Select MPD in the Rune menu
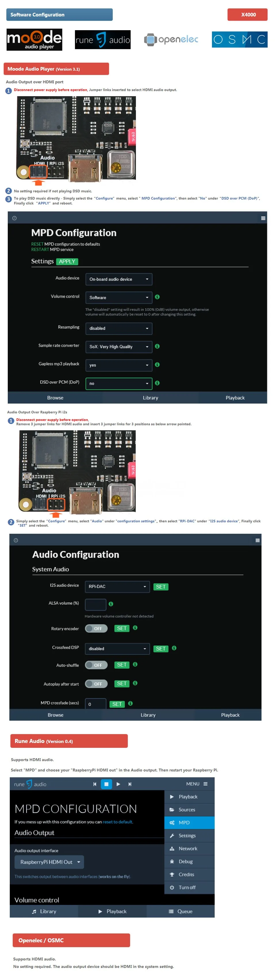Image resolution: width=275 pixels, height=980 pixels. [x=190, y=822]
